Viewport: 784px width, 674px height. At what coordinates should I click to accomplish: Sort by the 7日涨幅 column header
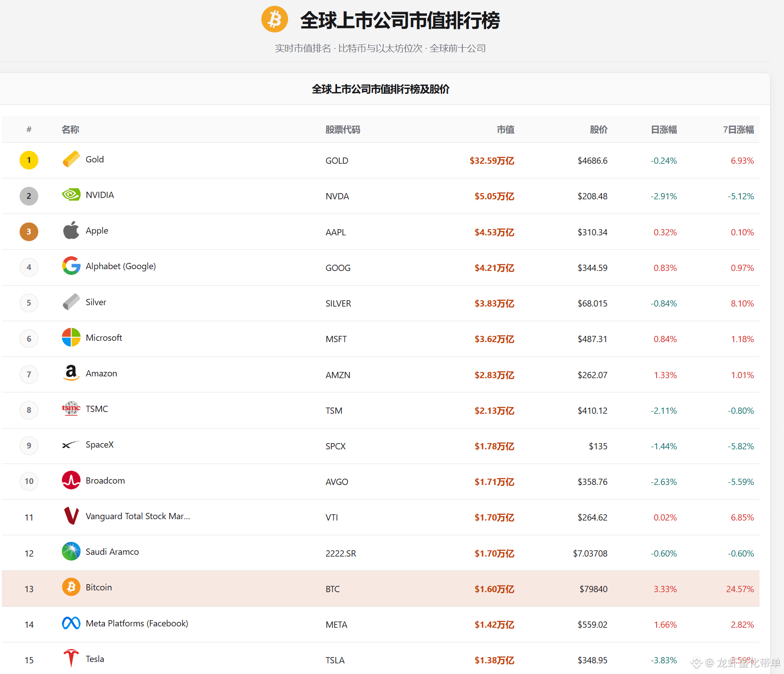738,129
